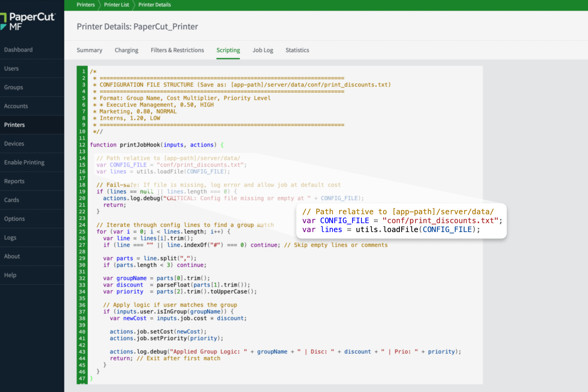Switch to the Filters & Restrictions tab
588x392 pixels.
pyautogui.click(x=177, y=50)
